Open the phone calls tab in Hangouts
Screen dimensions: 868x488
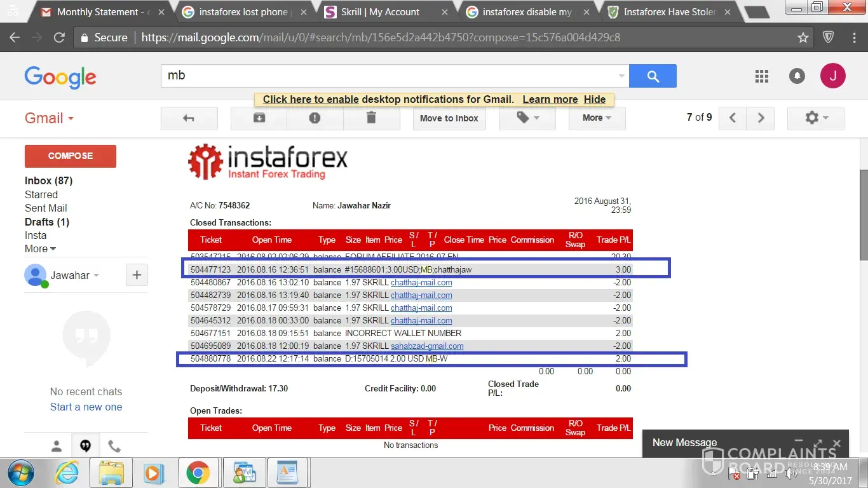pos(114,446)
